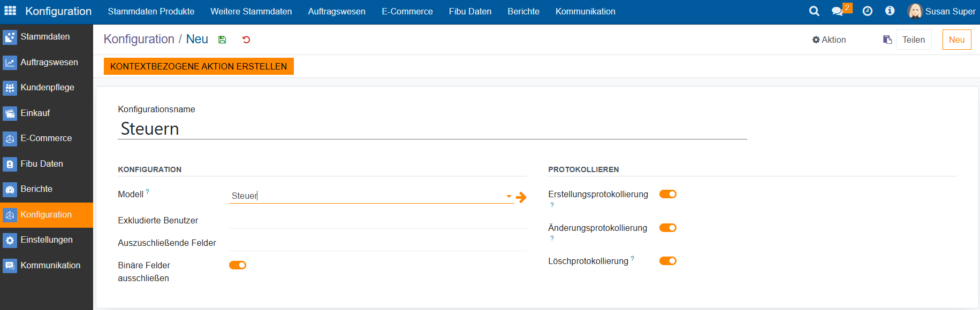
Task: Open the clock activities icon
Action: [x=868, y=11]
